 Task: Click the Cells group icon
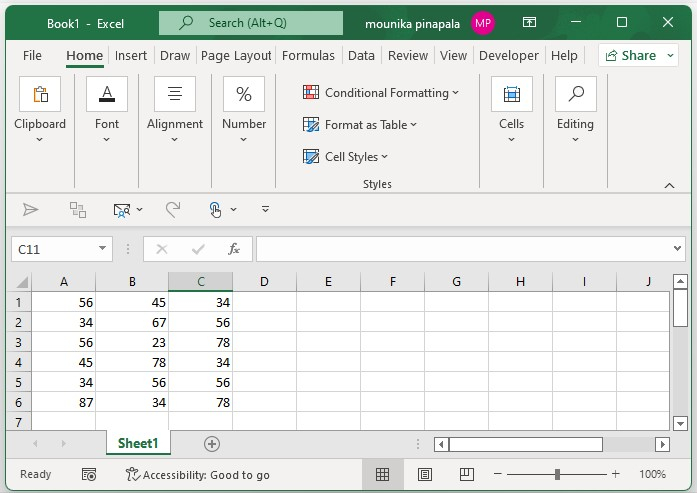(511, 95)
